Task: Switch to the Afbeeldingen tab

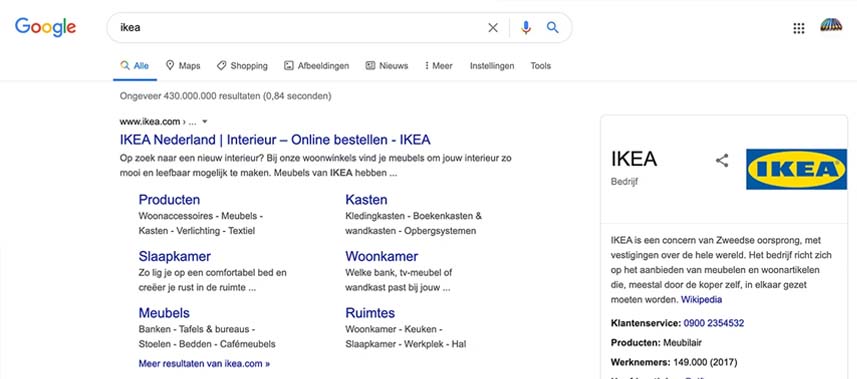Action: (316, 66)
